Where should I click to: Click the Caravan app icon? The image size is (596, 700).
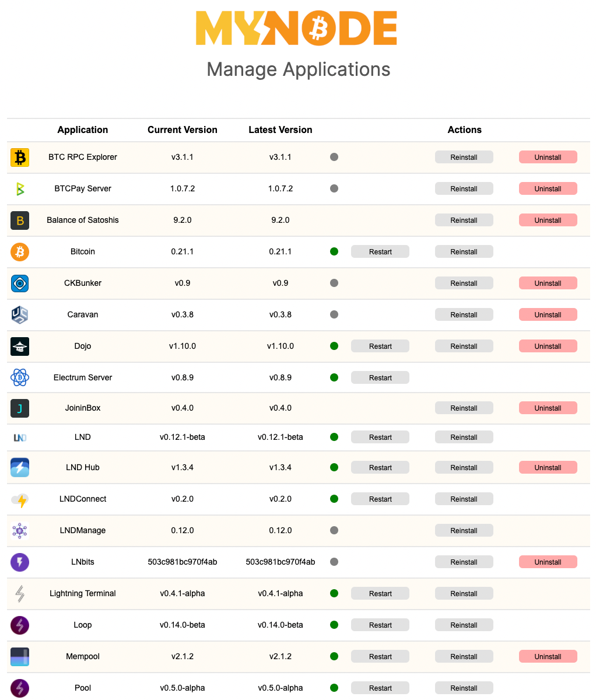click(x=20, y=315)
